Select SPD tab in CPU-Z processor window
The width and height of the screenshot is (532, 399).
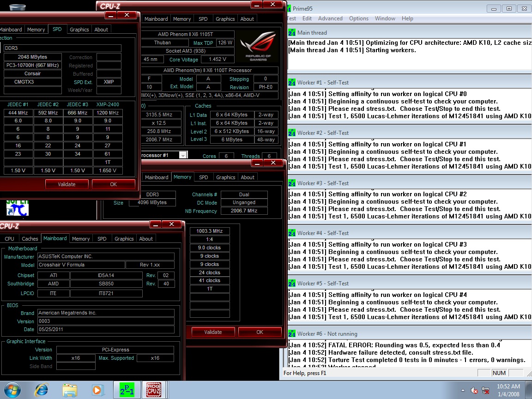[203, 19]
